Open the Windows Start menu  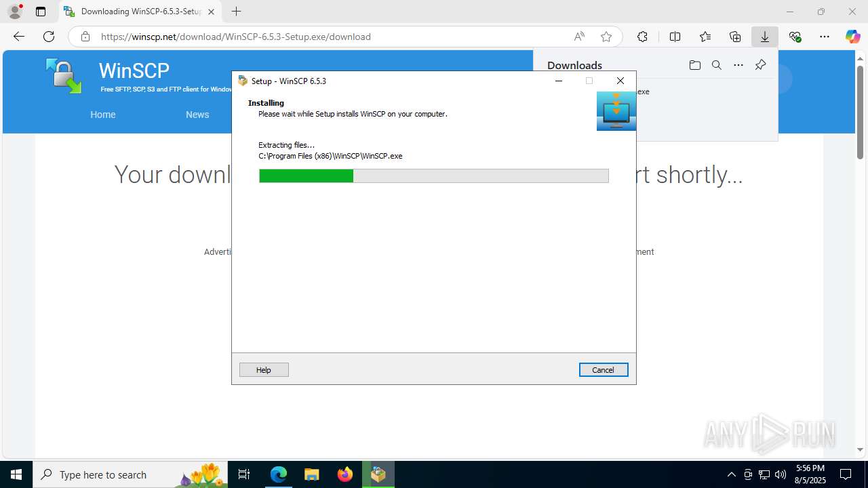pyautogui.click(x=16, y=474)
